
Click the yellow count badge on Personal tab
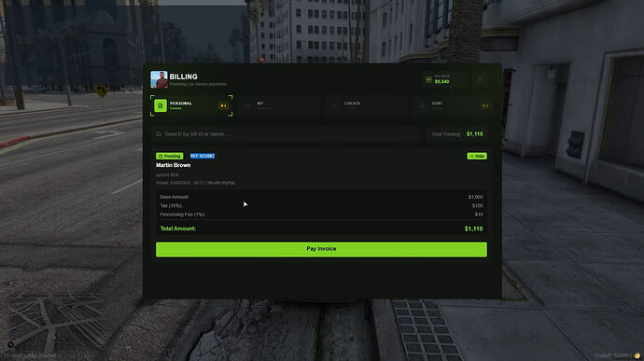(223, 106)
